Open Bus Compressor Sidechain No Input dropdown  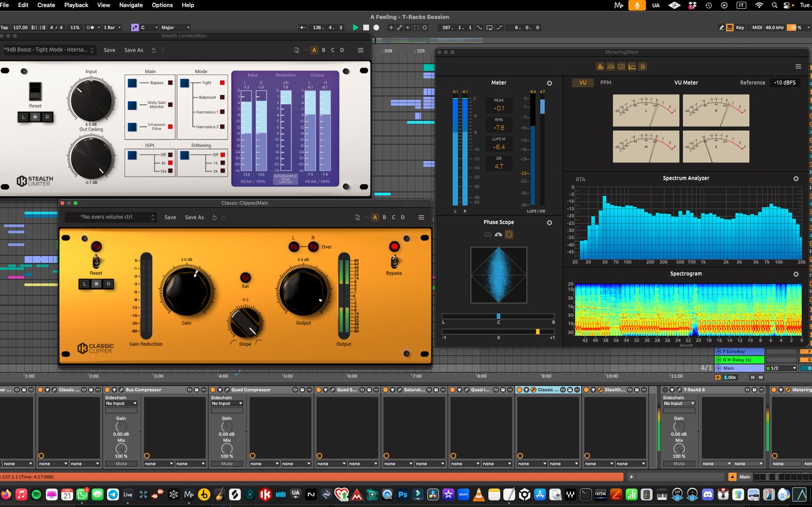point(121,403)
